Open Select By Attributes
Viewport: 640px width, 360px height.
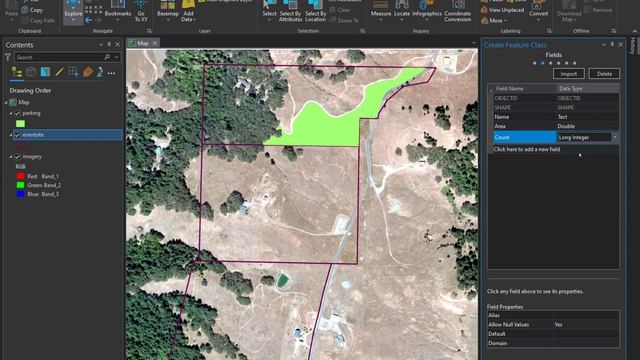(x=290, y=11)
